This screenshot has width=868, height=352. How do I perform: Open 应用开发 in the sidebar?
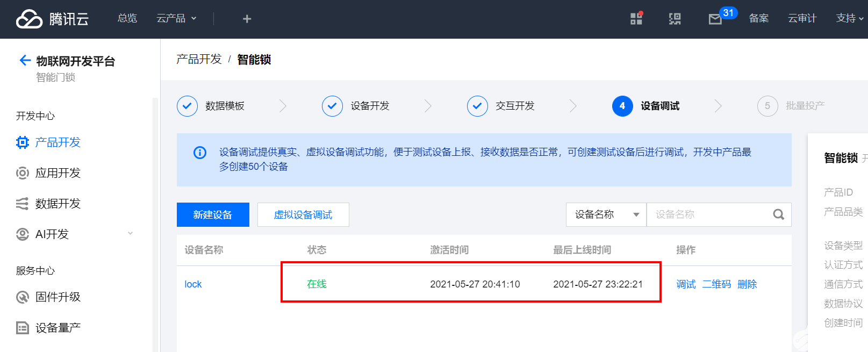click(x=58, y=173)
